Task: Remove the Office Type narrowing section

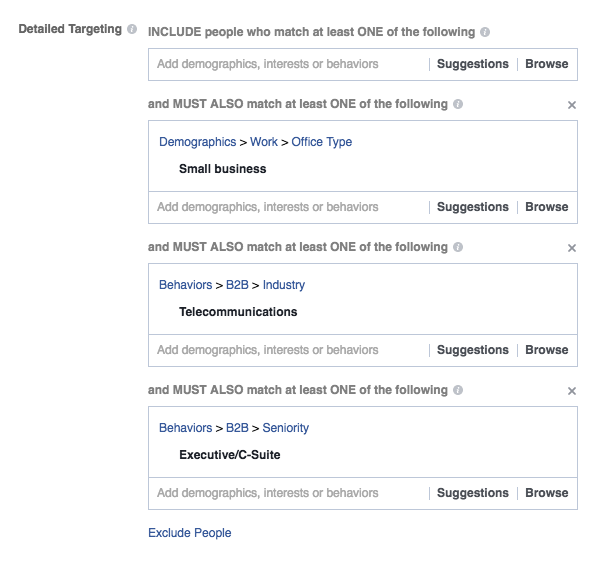Action: tap(571, 105)
